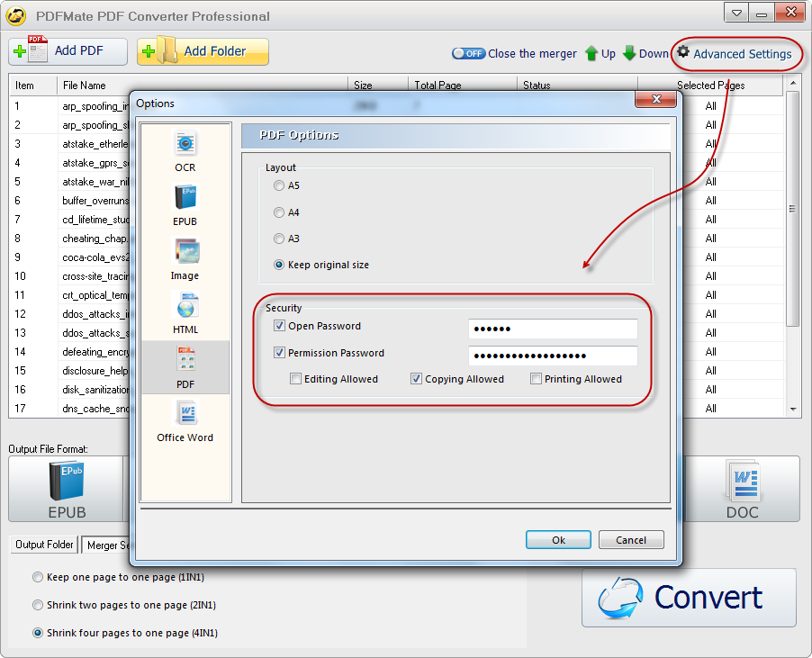Screen dimensions: 812x658
Task: Click the Add PDF button
Action: [68, 51]
